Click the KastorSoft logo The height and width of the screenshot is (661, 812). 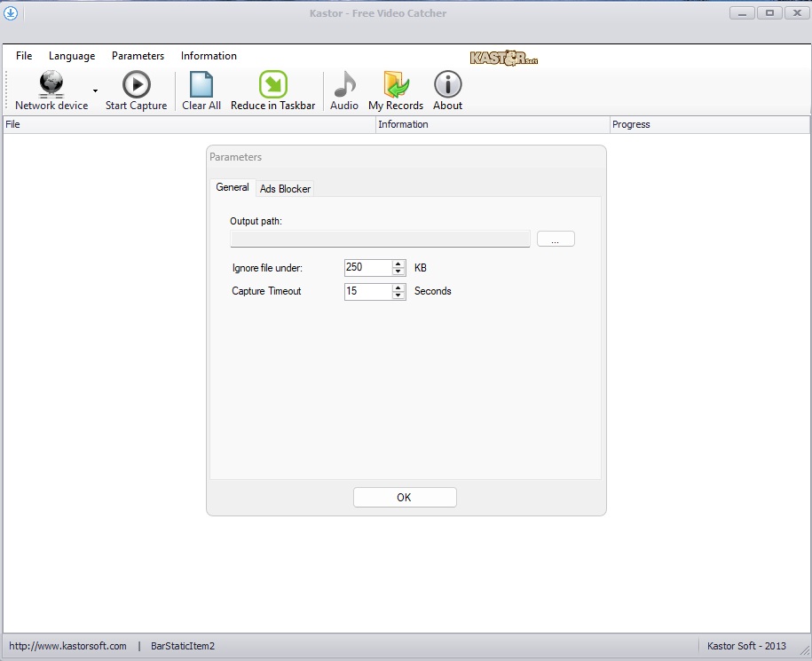pyautogui.click(x=503, y=58)
